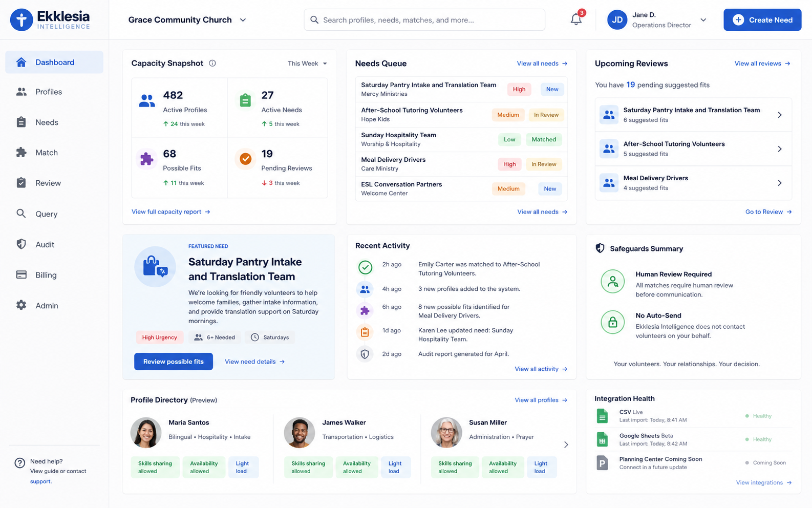The height and width of the screenshot is (508, 812).
Task: Click the search profiles input field
Action: click(x=424, y=19)
